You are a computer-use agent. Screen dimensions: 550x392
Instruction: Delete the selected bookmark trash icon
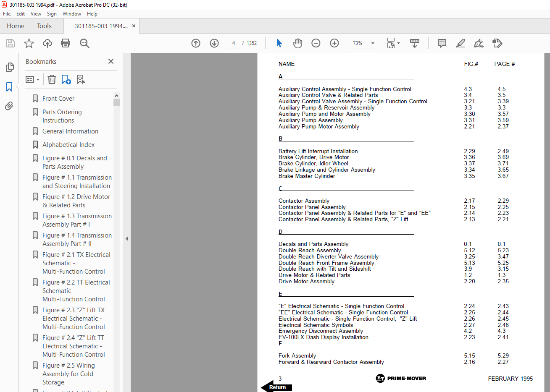click(52, 79)
